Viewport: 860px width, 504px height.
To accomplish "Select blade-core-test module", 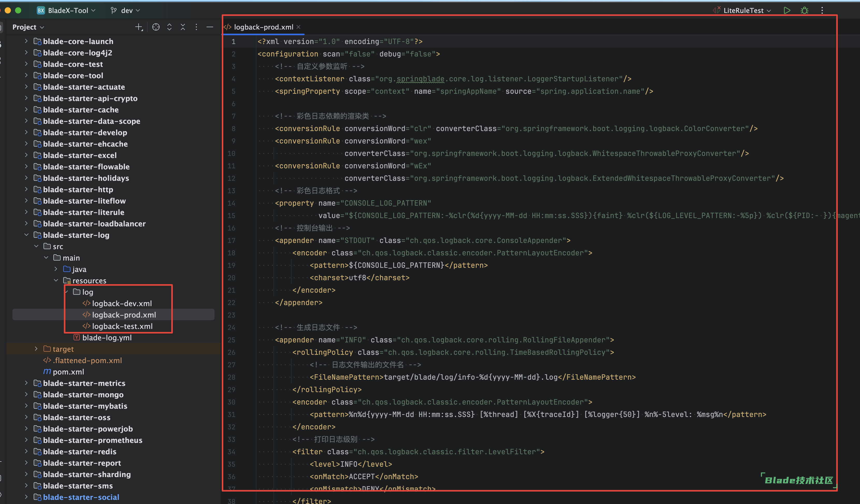I will pyautogui.click(x=73, y=64).
